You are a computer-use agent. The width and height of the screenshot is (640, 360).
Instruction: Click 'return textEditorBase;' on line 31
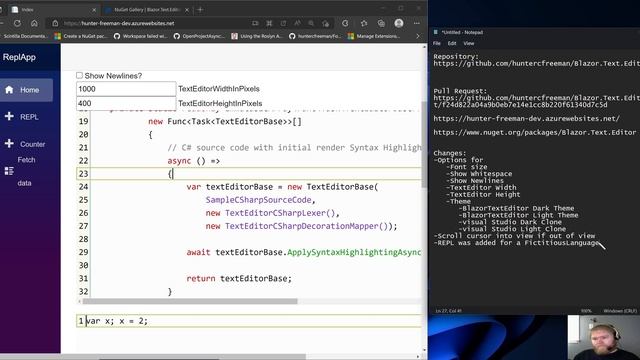coord(239,278)
